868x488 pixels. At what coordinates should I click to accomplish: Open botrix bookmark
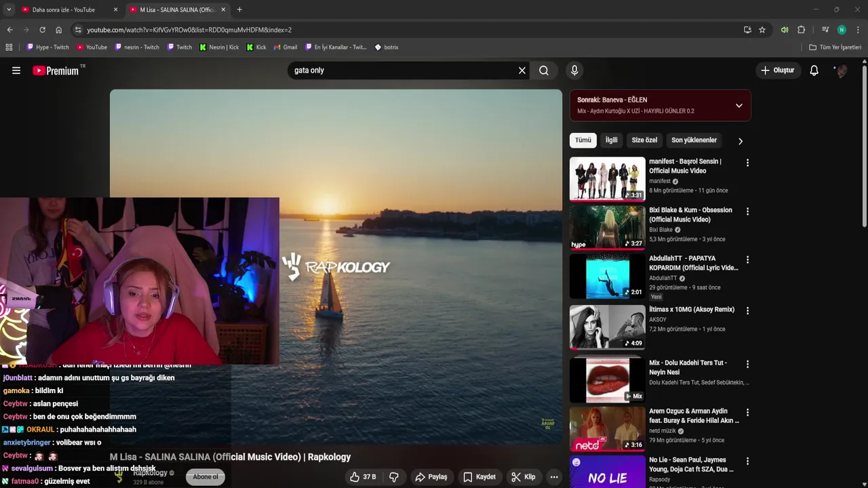point(387,47)
